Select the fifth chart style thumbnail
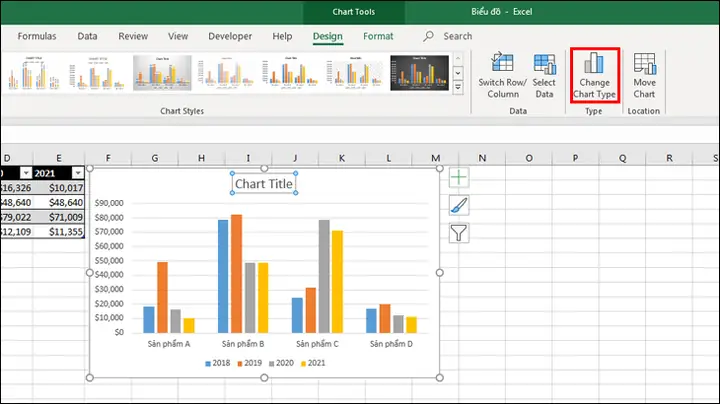This screenshot has width=720, height=404. [x=291, y=73]
